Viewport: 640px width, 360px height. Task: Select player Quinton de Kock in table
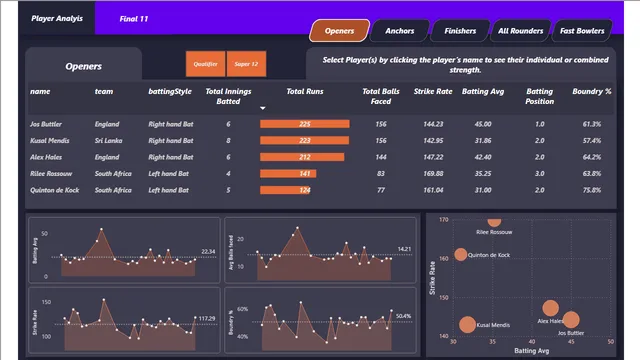pos(54,190)
